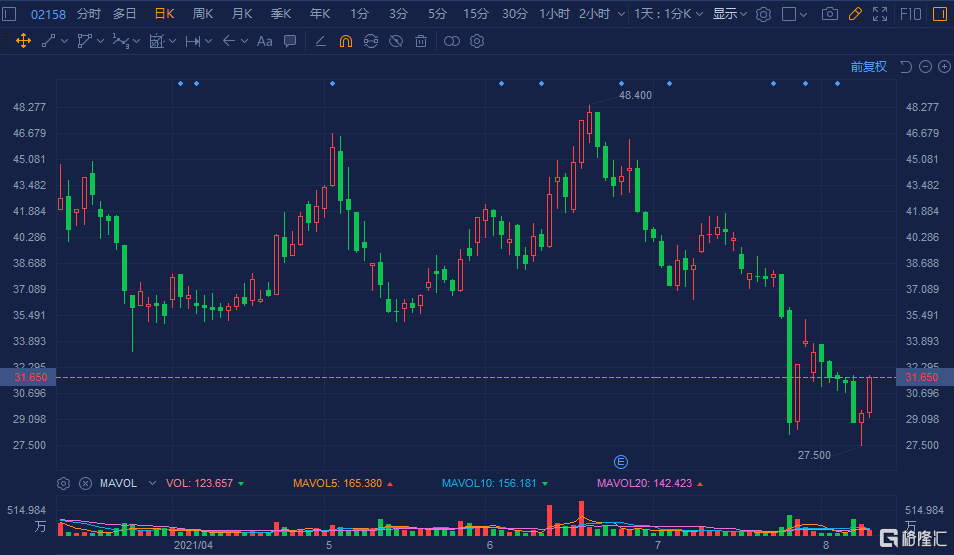
Task: Switch to 月K monthly tab
Action: (x=242, y=13)
